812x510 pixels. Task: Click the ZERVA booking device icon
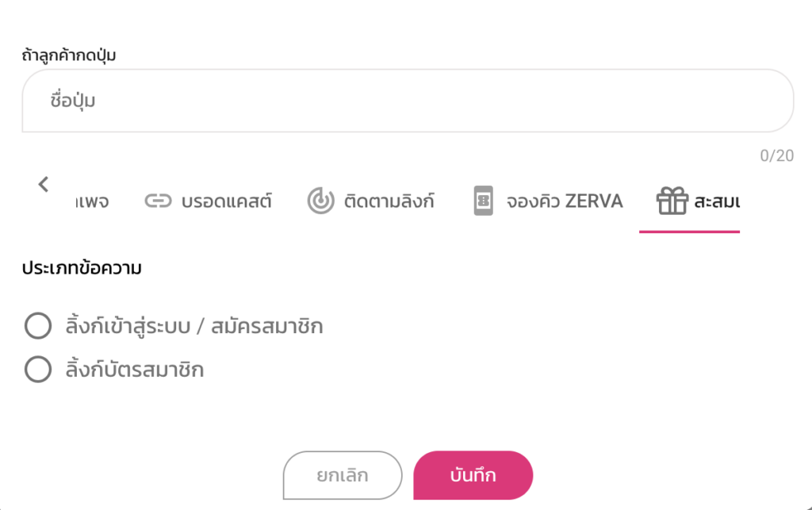pyautogui.click(x=483, y=201)
